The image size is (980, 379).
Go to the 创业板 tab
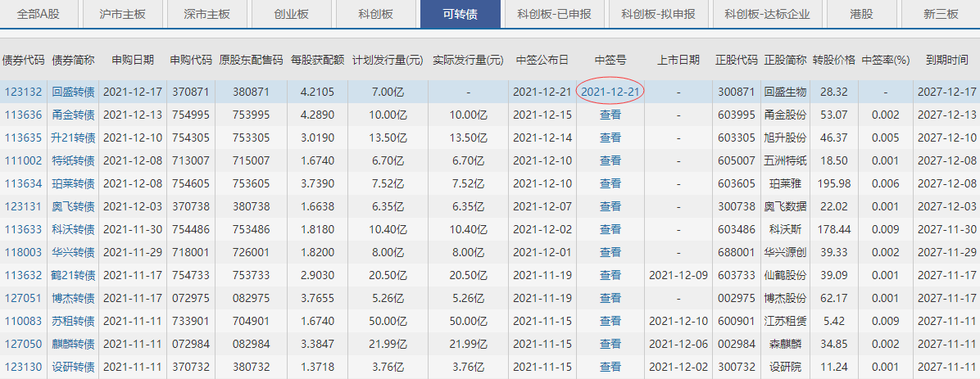291,15
